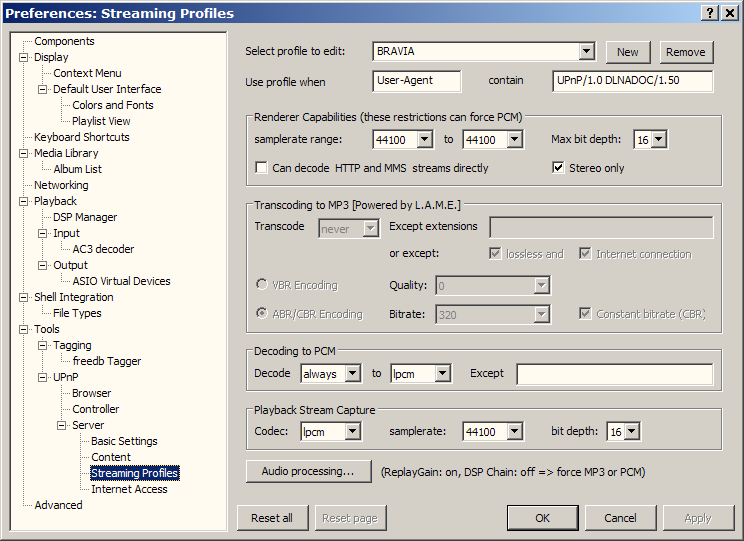Open the Playback Stream Capture Codec dropdown

coord(352,432)
